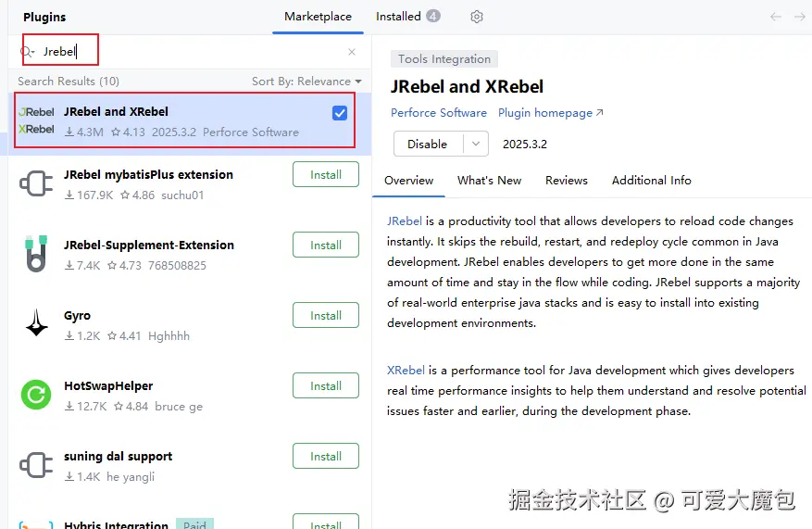Click the HotSwapHelper green refresh icon

tap(36, 395)
